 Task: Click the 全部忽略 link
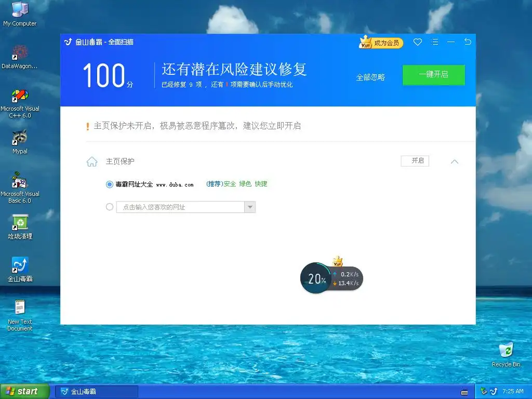pyautogui.click(x=370, y=77)
